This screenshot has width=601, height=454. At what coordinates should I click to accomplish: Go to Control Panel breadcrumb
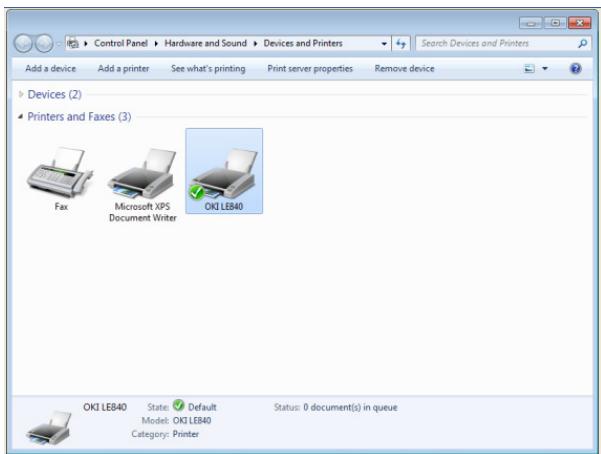pyautogui.click(x=121, y=43)
